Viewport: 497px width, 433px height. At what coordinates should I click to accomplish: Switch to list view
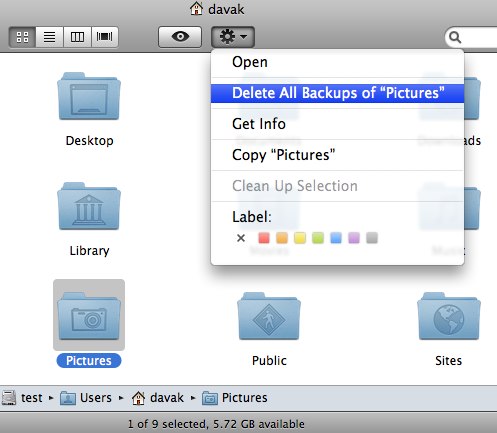click(49, 37)
